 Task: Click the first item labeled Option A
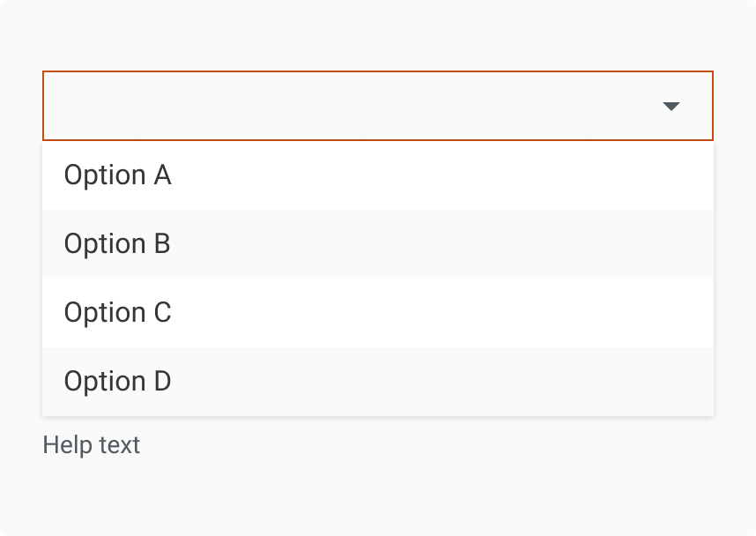[x=117, y=175]
